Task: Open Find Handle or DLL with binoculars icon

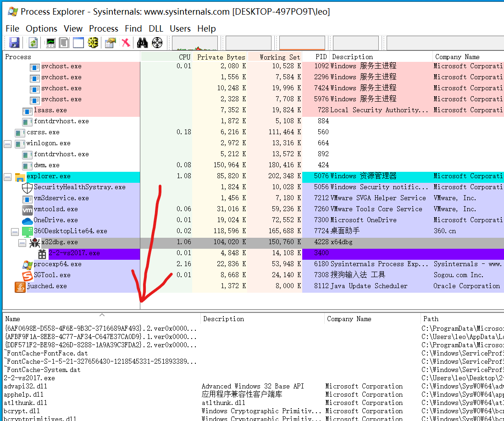Action: click(x=142, y=42)
